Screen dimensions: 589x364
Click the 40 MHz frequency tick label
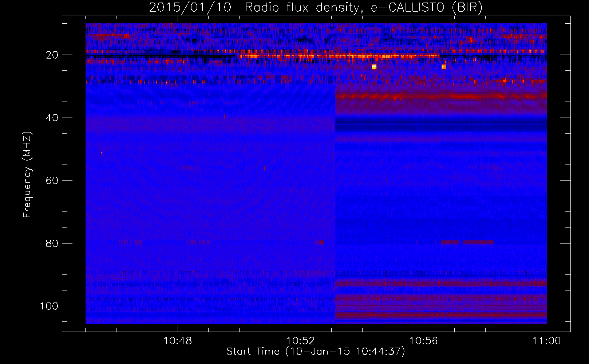coord(52,118)
